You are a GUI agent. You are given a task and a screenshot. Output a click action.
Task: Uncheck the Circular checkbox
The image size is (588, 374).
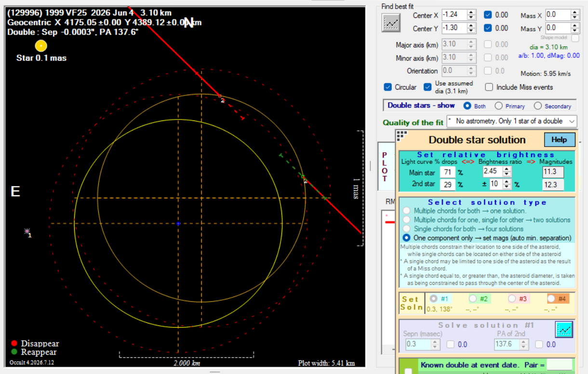click(x=388, y=87)
